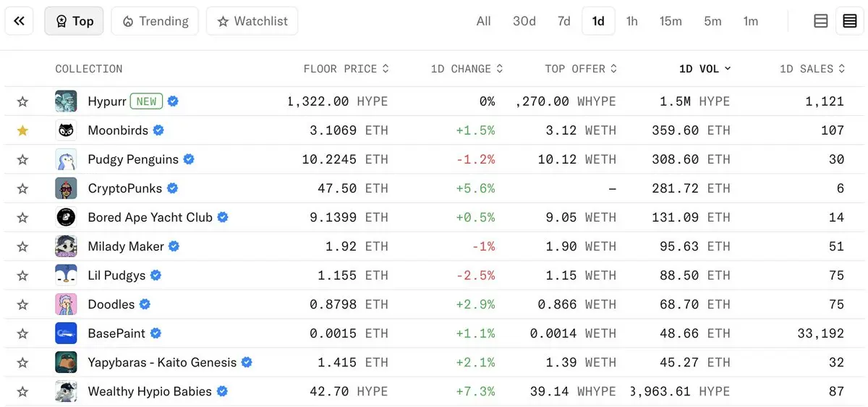The height and width of the screenshot is (407, 868).
Task: Select the 30d time range
Action: pos(524,21)
